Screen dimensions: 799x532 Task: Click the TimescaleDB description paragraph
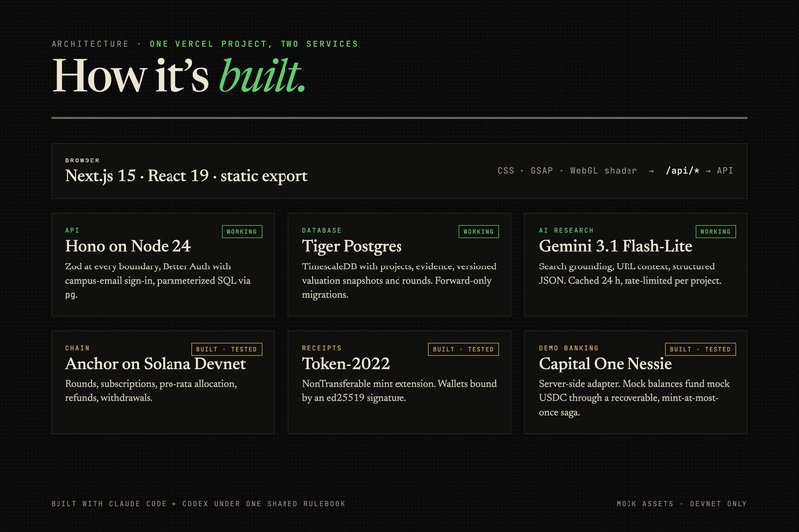click(399, 280)
